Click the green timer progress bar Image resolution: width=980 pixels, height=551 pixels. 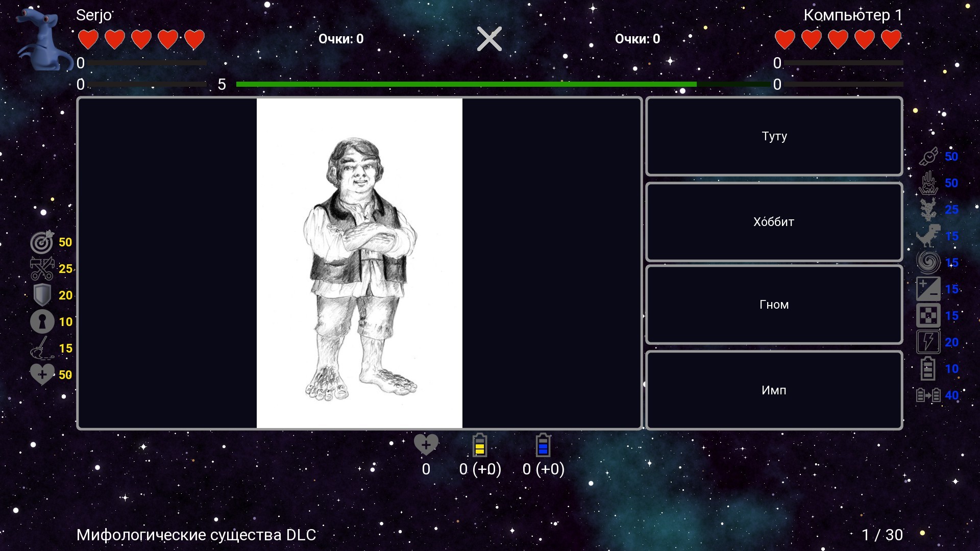click(465, 84)
